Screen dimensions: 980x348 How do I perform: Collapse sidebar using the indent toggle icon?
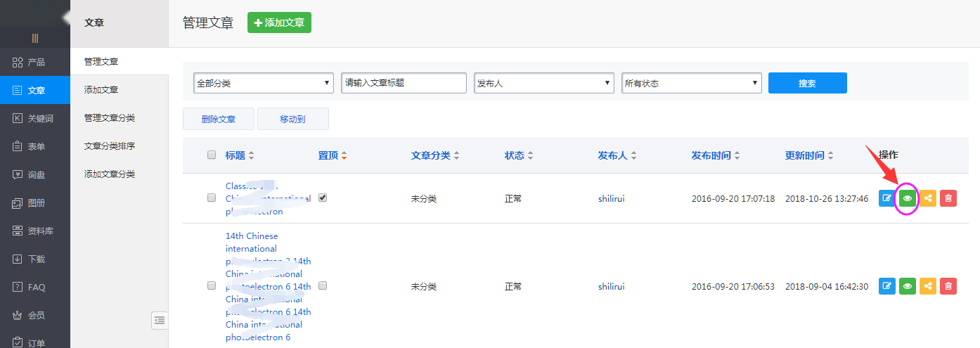point(160,321)
